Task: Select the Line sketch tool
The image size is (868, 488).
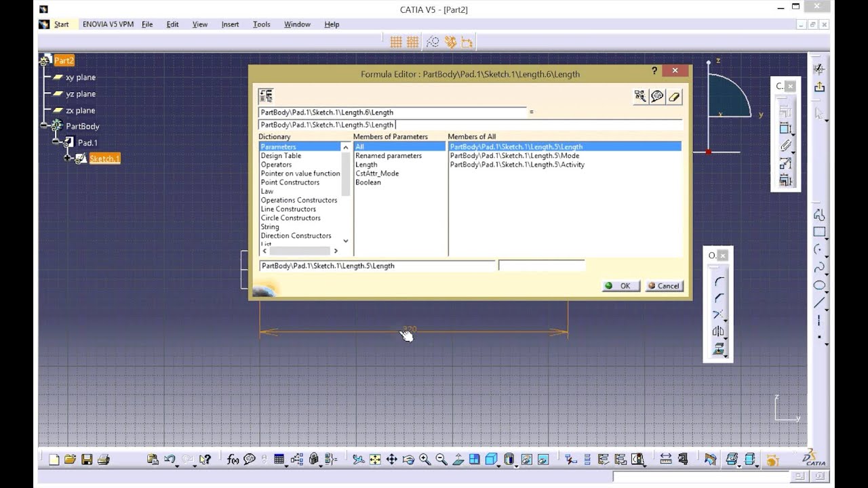Action: (819, 302)
